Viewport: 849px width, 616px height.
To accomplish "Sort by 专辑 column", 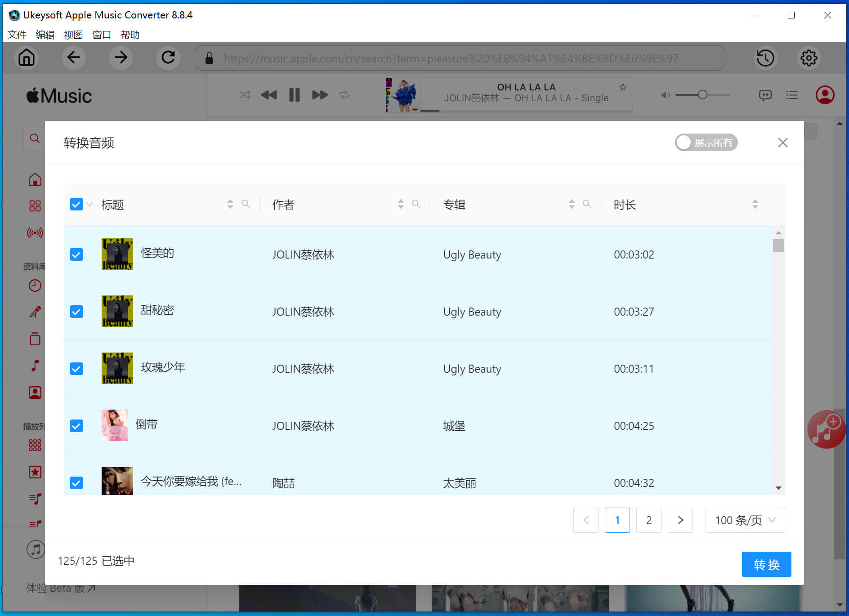I will coord(572,204).
